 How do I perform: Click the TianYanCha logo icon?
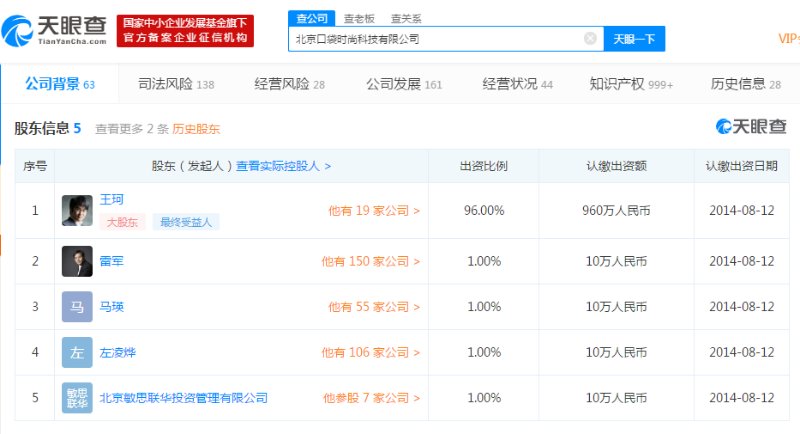pyautogui.click(x=17, y=31)
